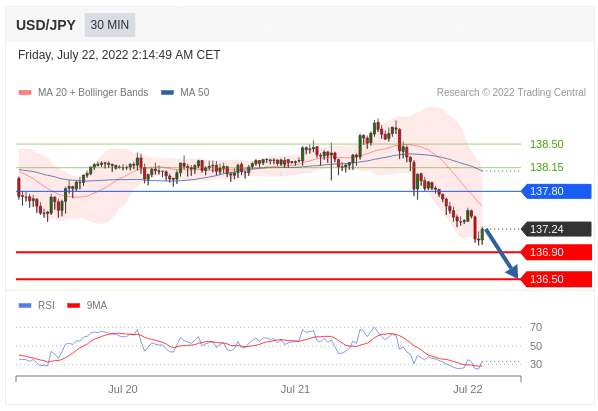Viewport: 598px width, 411px height.
Task: Click the 138.50 green resistance label
Action: (547, 144)
